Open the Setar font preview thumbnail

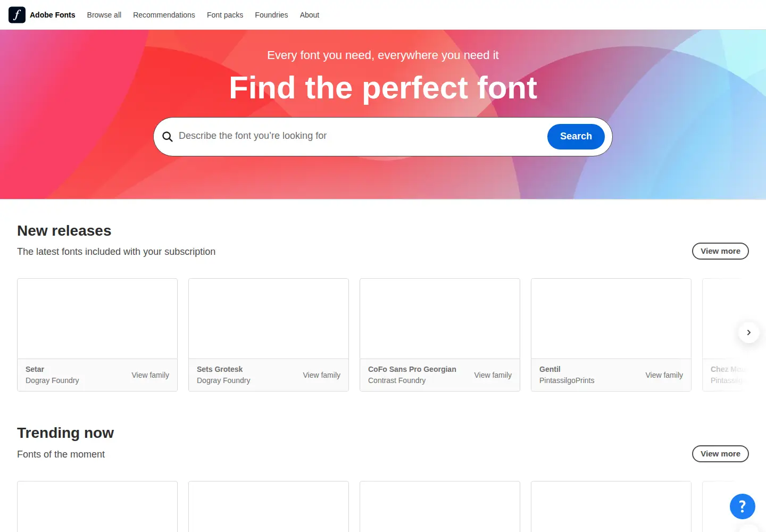(x=97, y=319)
